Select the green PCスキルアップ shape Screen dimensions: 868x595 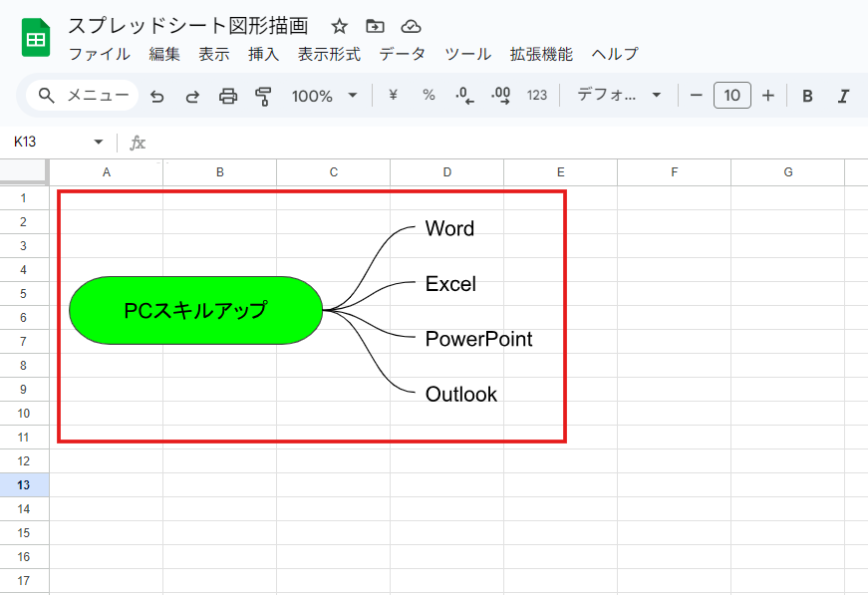[x=196, y=311]
